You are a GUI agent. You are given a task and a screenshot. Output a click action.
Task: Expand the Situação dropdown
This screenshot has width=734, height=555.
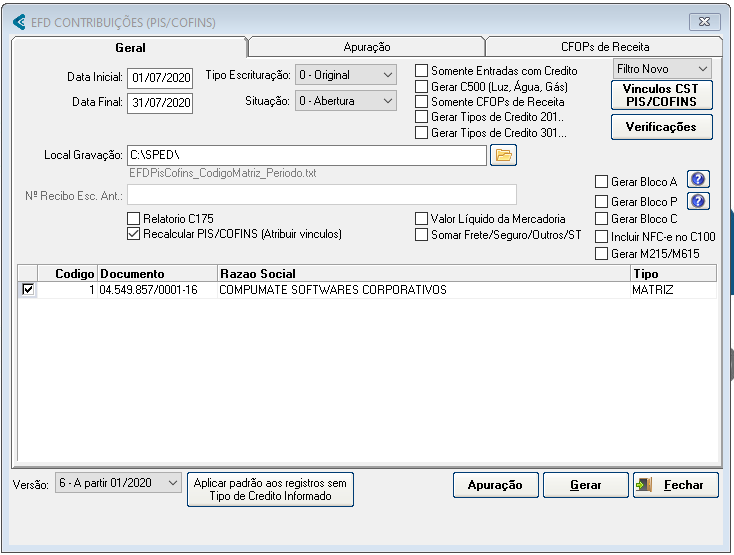347,101
